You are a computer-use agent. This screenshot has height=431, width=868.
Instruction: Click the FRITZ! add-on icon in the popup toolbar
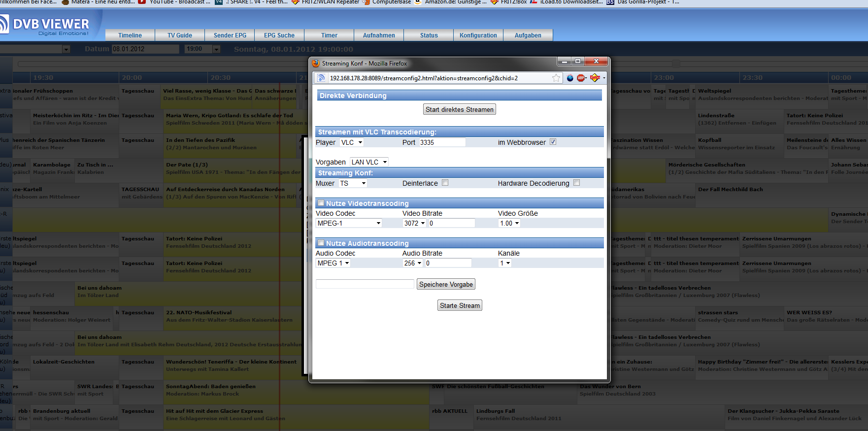595,78
